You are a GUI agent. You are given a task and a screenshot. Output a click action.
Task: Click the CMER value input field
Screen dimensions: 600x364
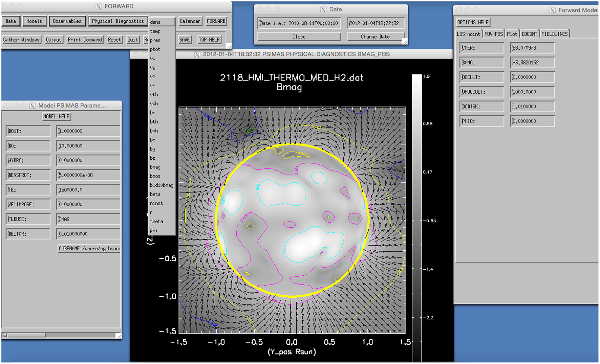532,48
